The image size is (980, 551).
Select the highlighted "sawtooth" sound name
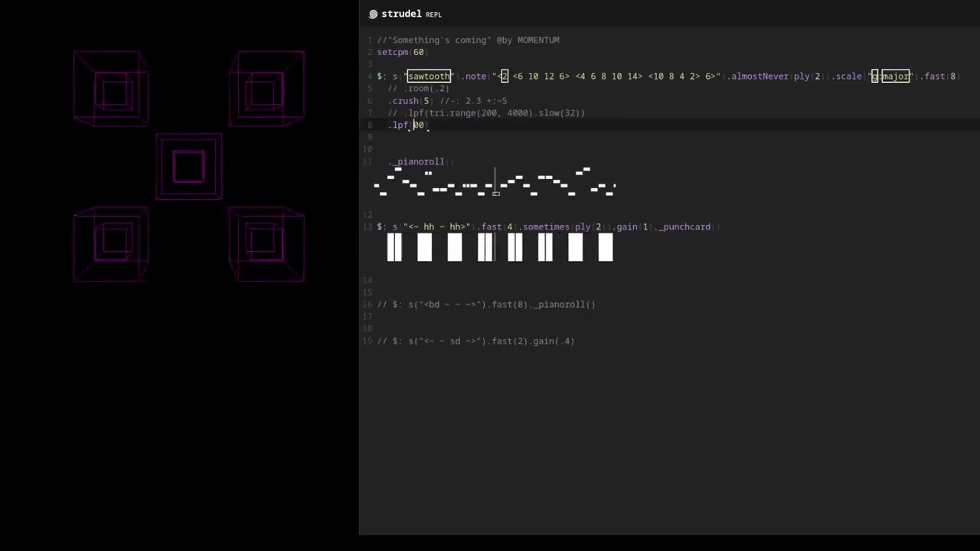[429, 77]
